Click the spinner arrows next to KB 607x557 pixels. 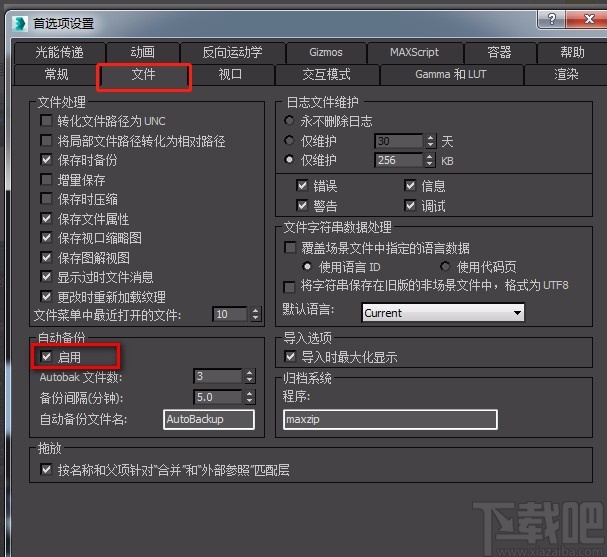click(x=431, y=160)
